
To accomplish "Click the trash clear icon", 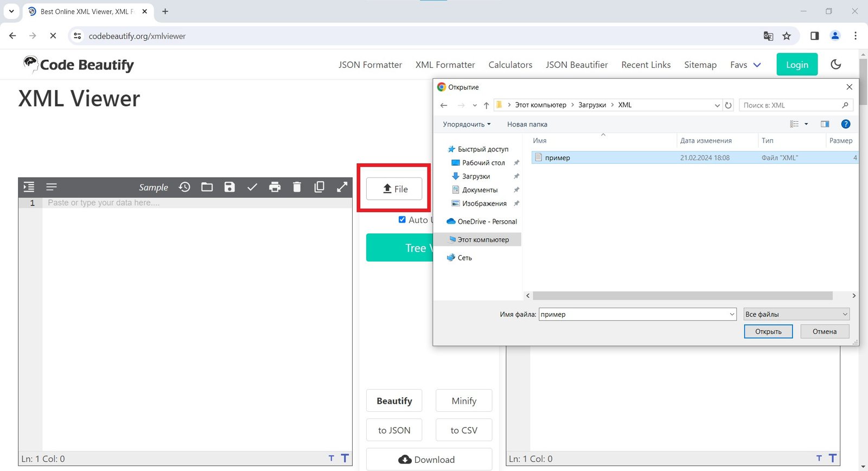I will click(x=297, y=187).
